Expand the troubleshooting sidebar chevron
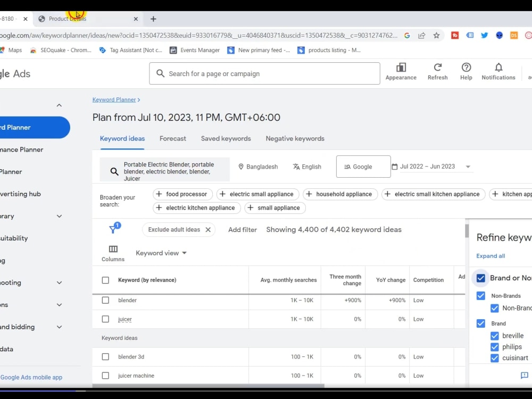Image resolution: width=532 pixels, height=399 pixels. (59, 282)
